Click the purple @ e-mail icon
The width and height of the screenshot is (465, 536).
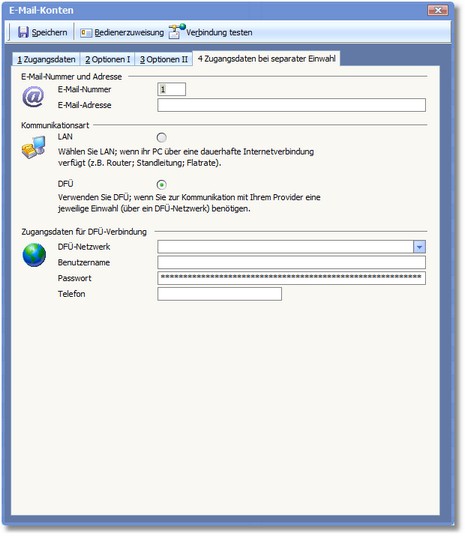[33, 97]
